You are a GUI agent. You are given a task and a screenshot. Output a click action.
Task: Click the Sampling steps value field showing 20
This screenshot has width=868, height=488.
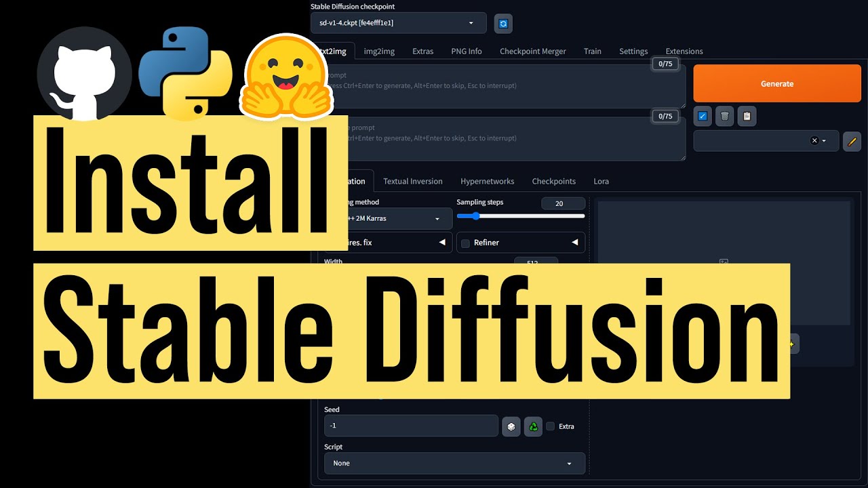[x=563, y=203]
